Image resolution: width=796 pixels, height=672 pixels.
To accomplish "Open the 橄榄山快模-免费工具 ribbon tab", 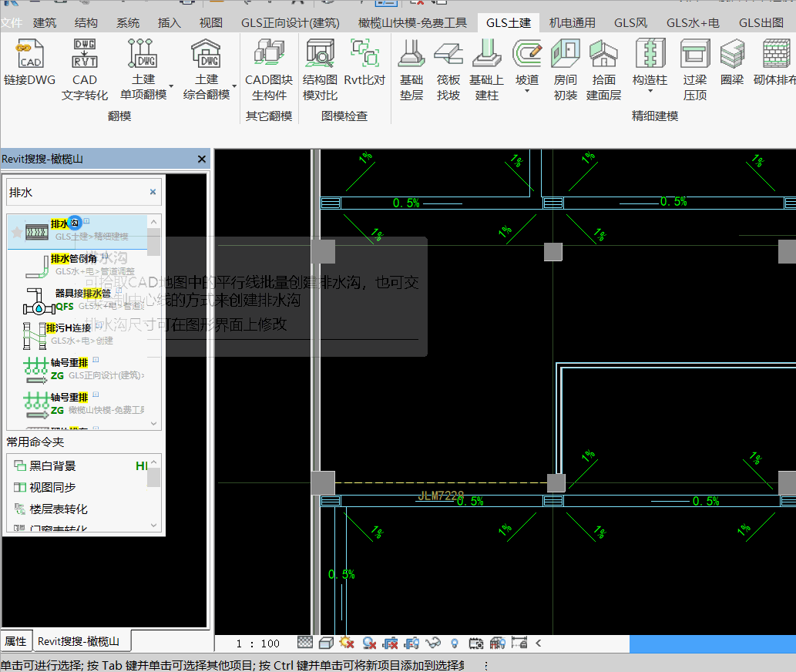I will (412, 23).
